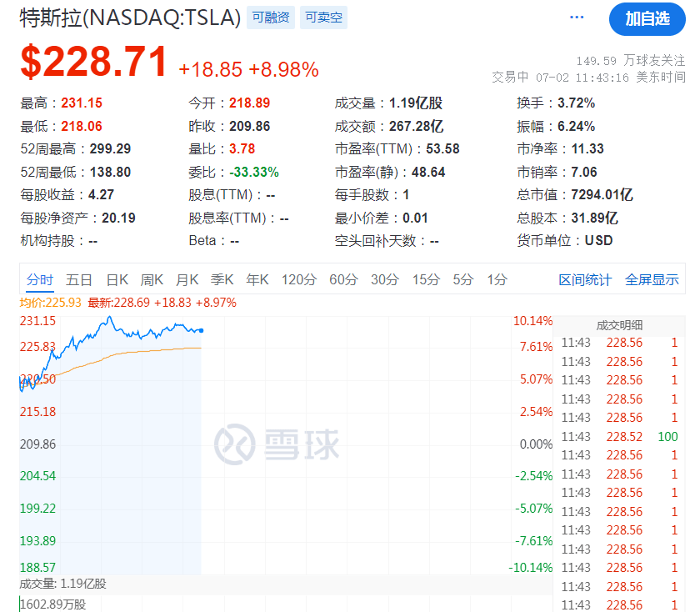Select the 30分 chart interval

click(x=384, y=280)
